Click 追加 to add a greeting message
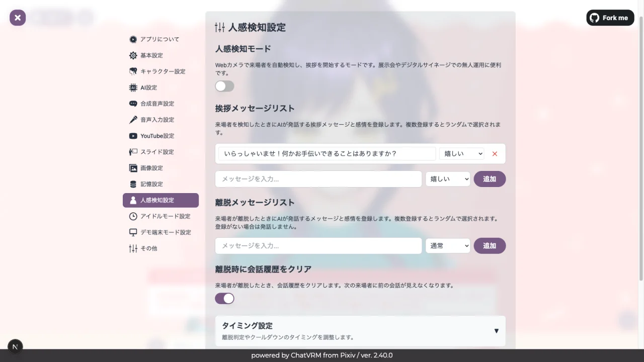644x362 pixels. click(490, 179)
